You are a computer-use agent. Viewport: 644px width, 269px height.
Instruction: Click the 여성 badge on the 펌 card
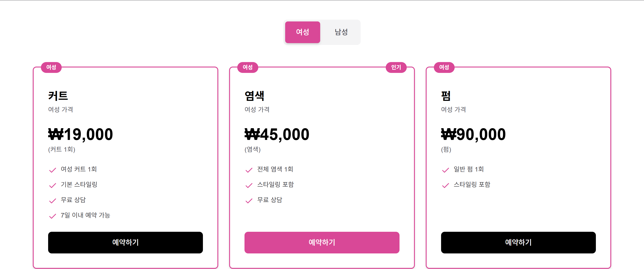point(444,67)
